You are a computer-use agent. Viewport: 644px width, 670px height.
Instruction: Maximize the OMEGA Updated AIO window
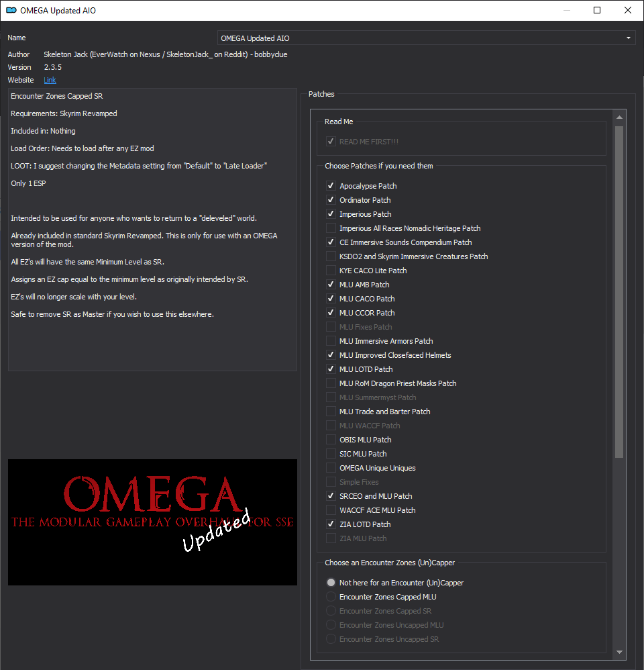click(597, 10)
